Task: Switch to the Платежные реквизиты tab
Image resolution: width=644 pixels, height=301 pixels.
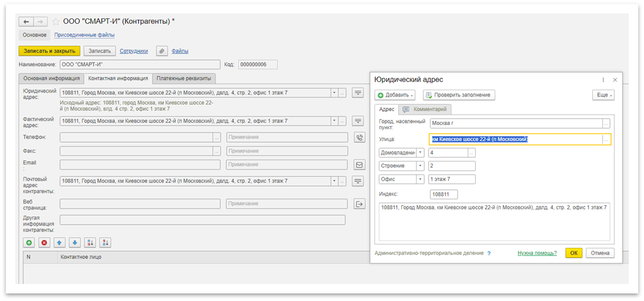Action: (185, 78)
